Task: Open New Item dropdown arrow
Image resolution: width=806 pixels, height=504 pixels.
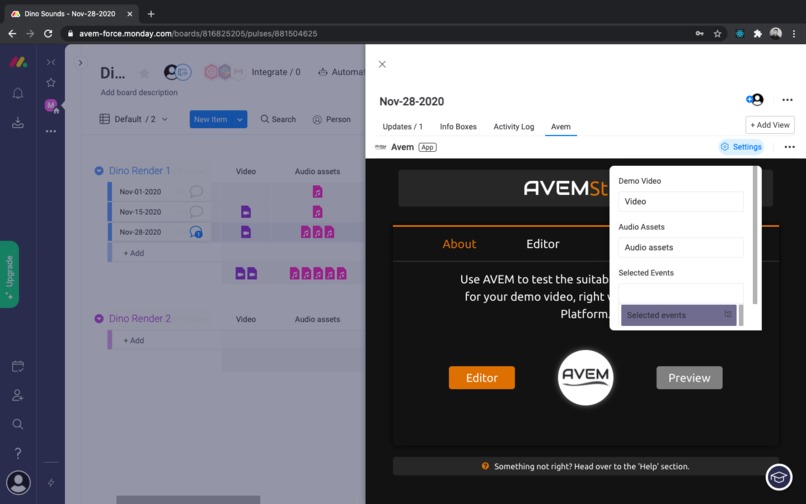Action: coord(240,119)
